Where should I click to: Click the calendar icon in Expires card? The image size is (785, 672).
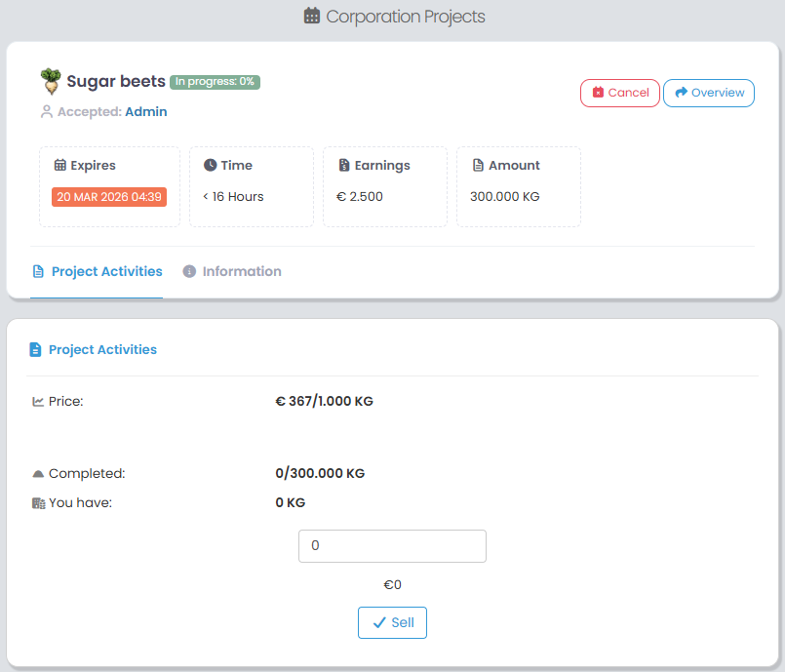click(x=59, y=166)
